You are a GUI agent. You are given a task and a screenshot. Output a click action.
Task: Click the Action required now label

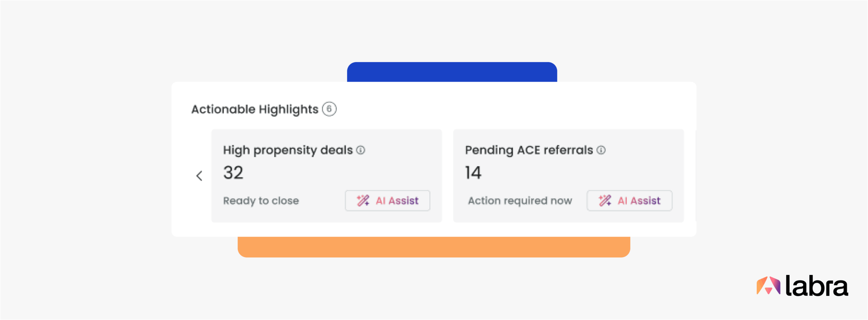(x=520, y=201)
